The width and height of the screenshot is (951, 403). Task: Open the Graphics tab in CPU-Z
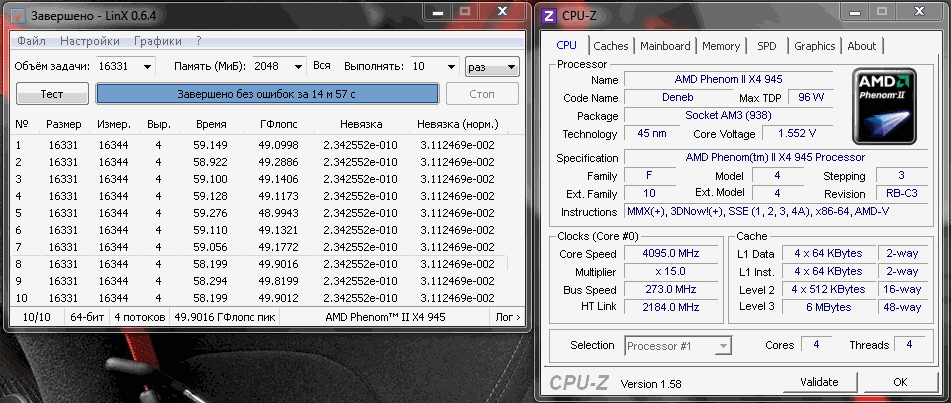[x=814, y=46]
